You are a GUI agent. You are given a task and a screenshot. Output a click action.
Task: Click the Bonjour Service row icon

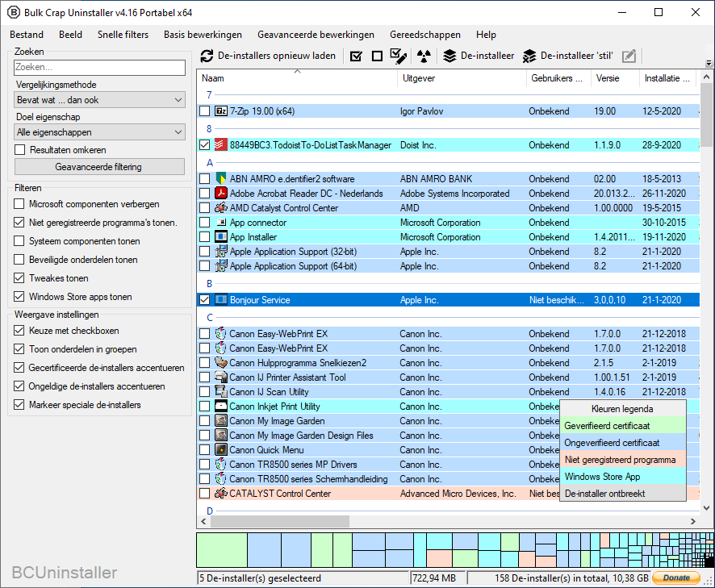click(x=220, y=300)
